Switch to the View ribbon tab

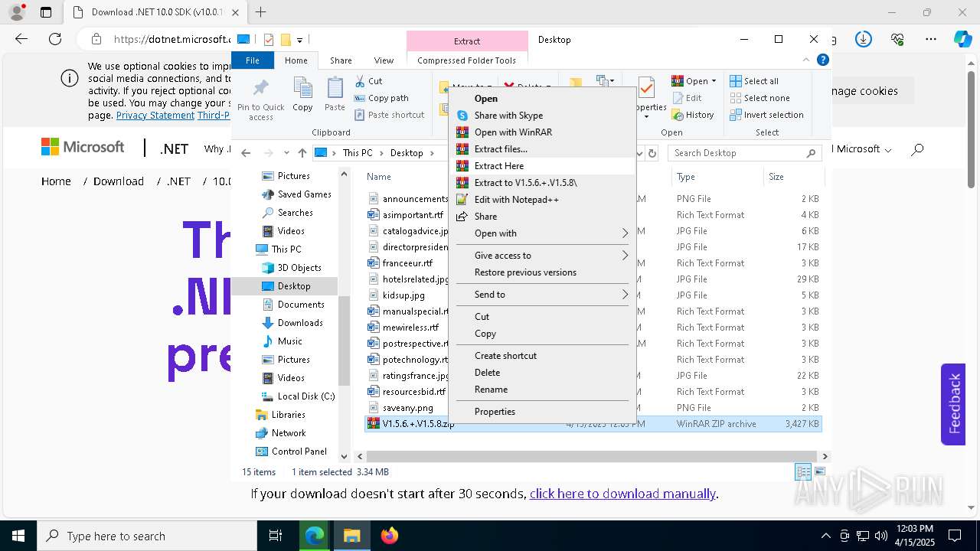pos(384,60)
